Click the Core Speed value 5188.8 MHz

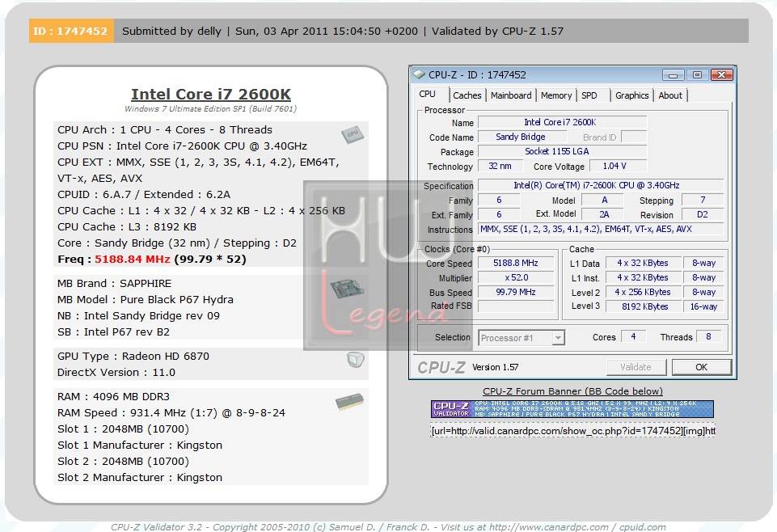(516, 263)
